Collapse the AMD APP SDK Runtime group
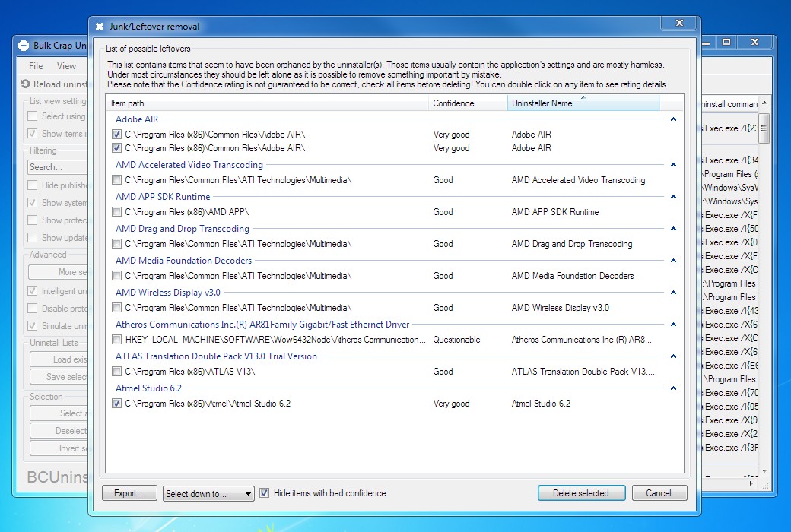 [673, 197]
